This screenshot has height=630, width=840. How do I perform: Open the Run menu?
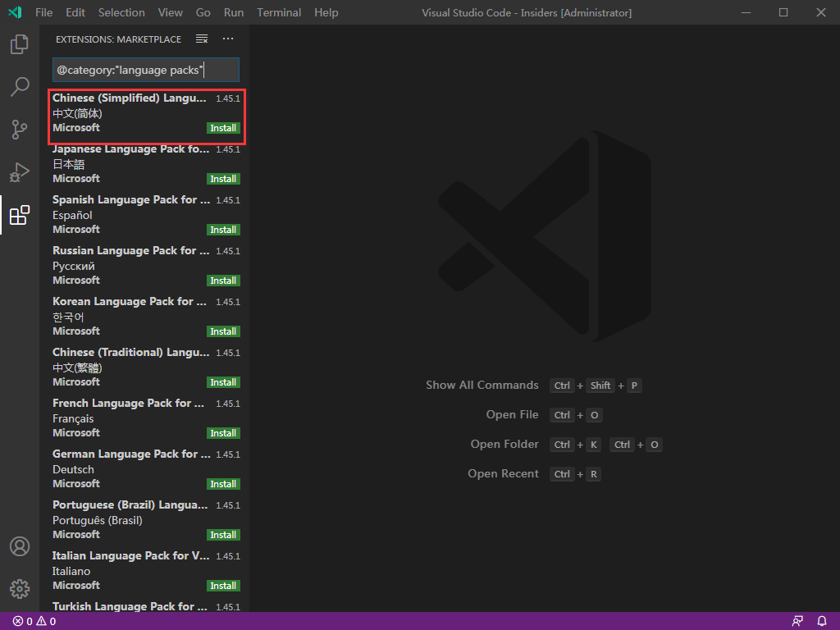pos(234,12)
